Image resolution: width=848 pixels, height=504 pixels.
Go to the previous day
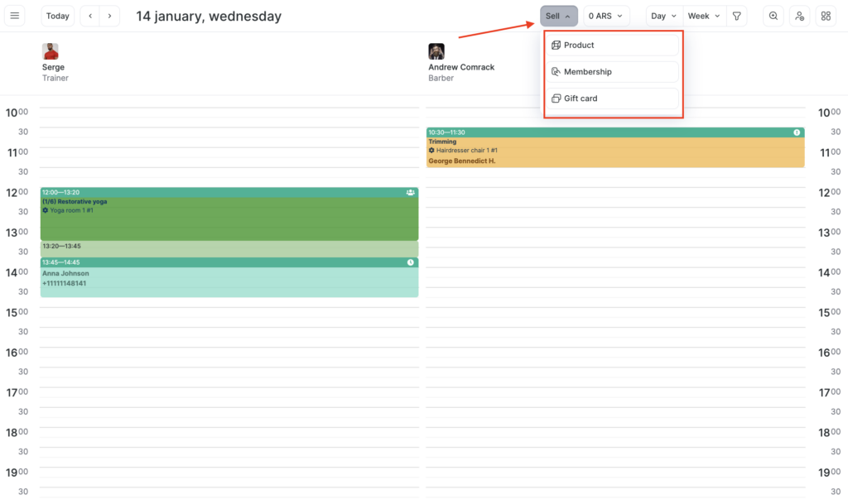pos(90,16)
